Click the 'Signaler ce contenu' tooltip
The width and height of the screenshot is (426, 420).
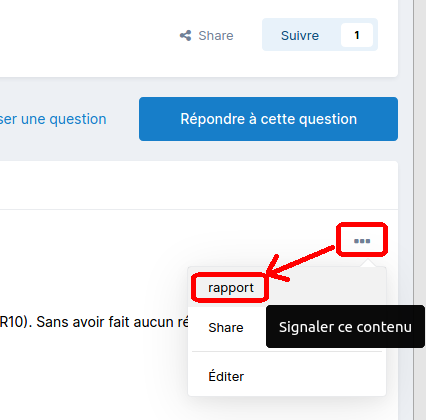tap(345, 327)
